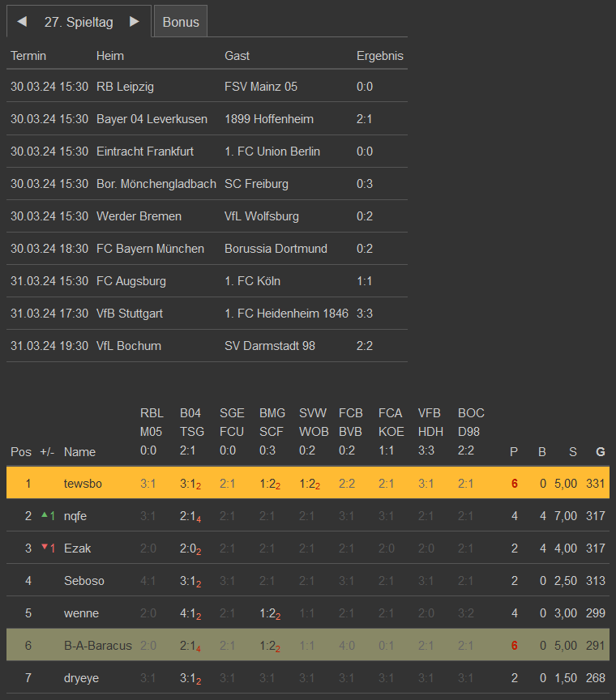The image size is (616, 700).
Task: Open player B-A-Baracus in the ranking
Action: (98, 646)
